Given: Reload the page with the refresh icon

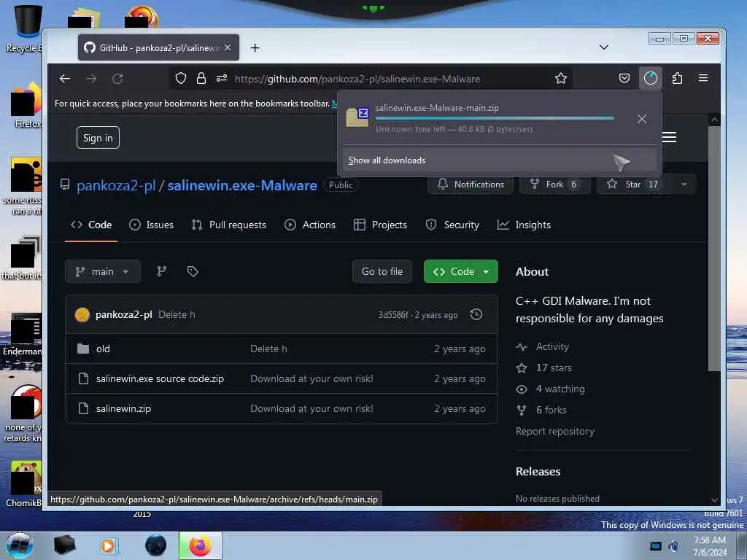Looking at the screenshot, I should tap(117, 79).
